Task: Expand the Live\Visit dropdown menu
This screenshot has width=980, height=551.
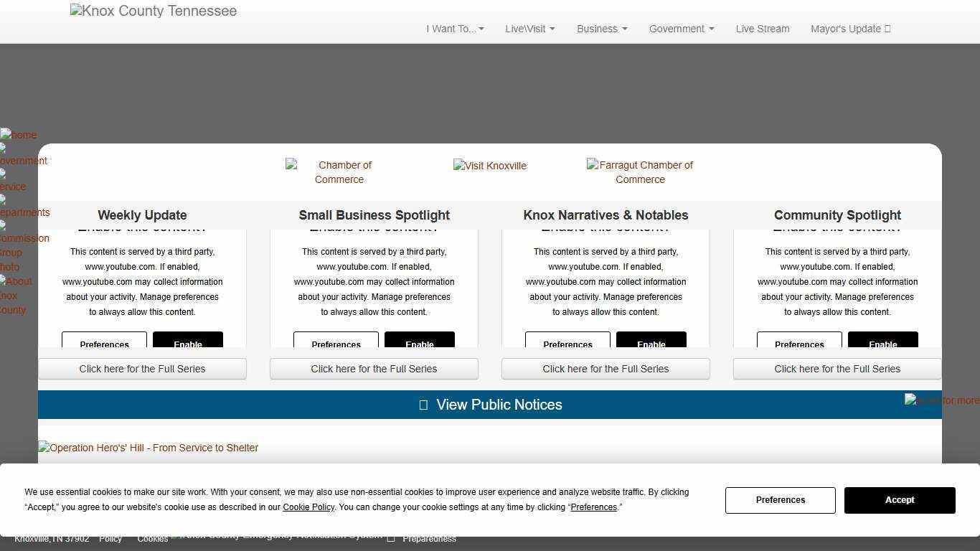Action: (x=529, y=29)
